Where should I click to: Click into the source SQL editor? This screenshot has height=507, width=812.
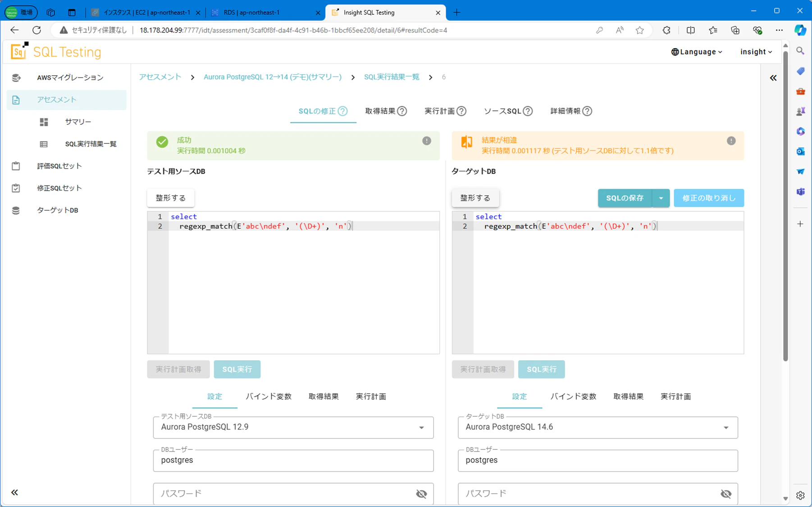coord(293,283)
